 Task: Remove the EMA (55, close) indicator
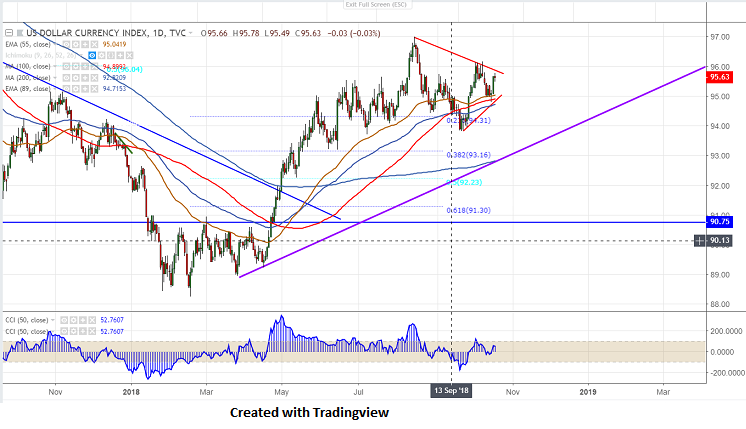point(94,44)
